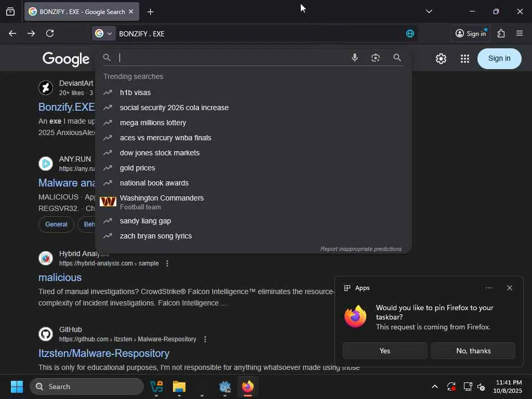Select social security 2026 cola increase suggestion

pyautogui.click(x=254, y=108)
